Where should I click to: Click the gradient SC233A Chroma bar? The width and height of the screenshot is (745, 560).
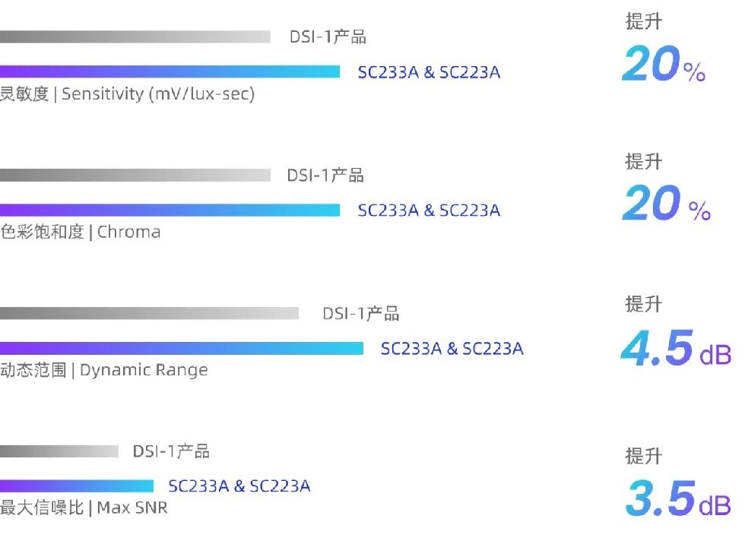170,210
